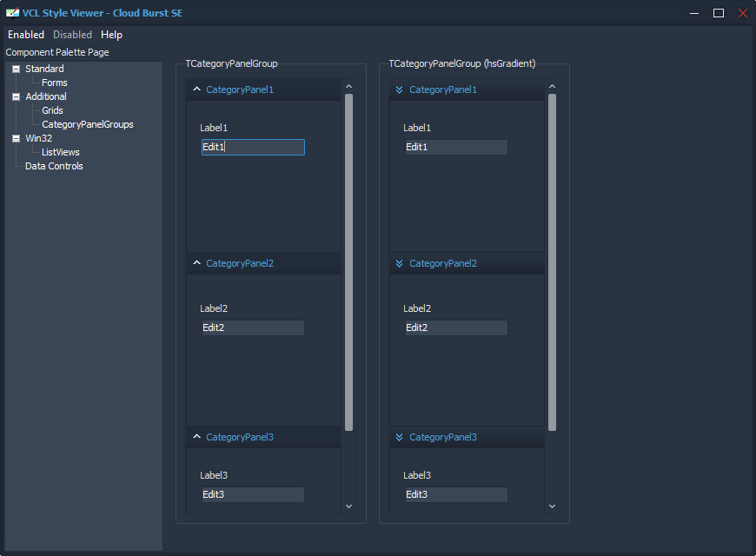Select ListViews in the palette tree
756x556 pixels.
(60, 152)
